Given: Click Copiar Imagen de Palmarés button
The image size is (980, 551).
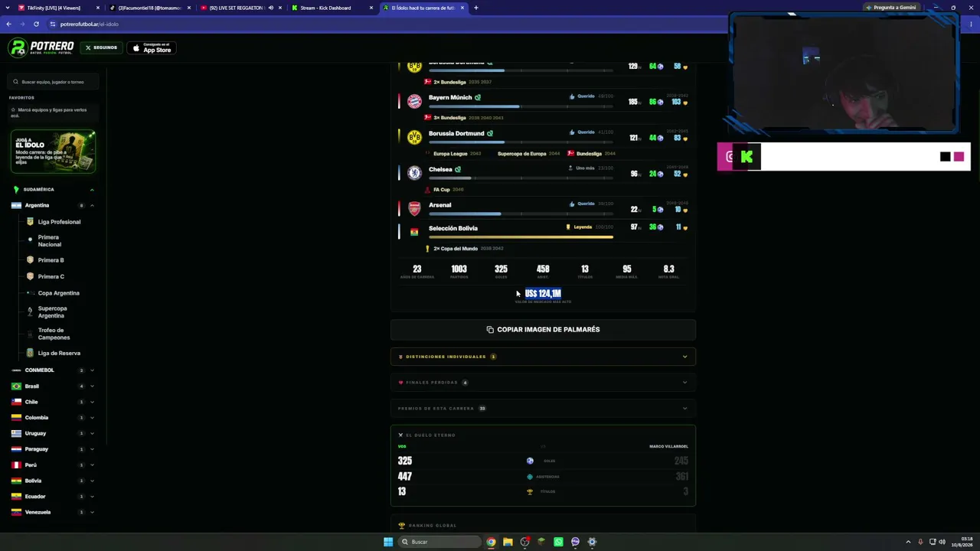Looking at the screenshot, I should point(543,330).
